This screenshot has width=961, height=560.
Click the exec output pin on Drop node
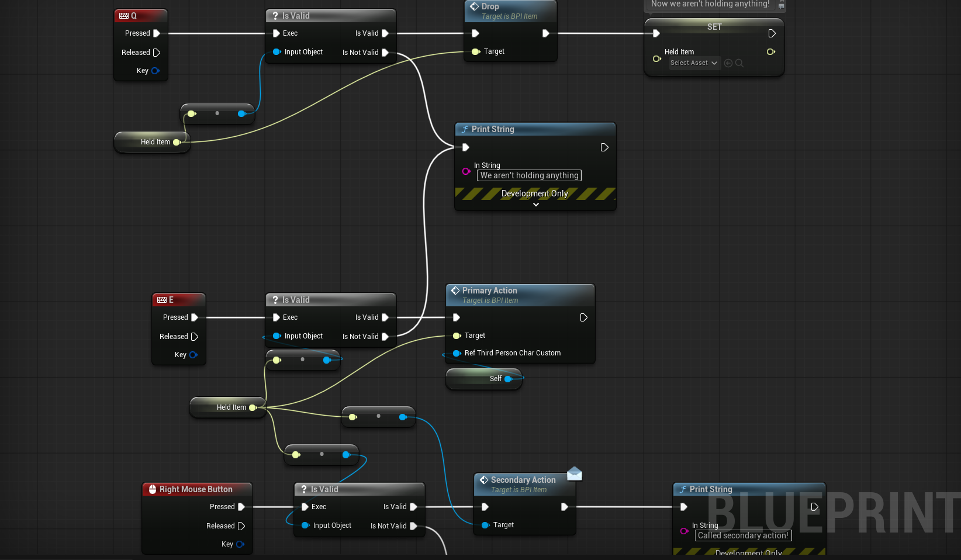click(x=545, y=33)
